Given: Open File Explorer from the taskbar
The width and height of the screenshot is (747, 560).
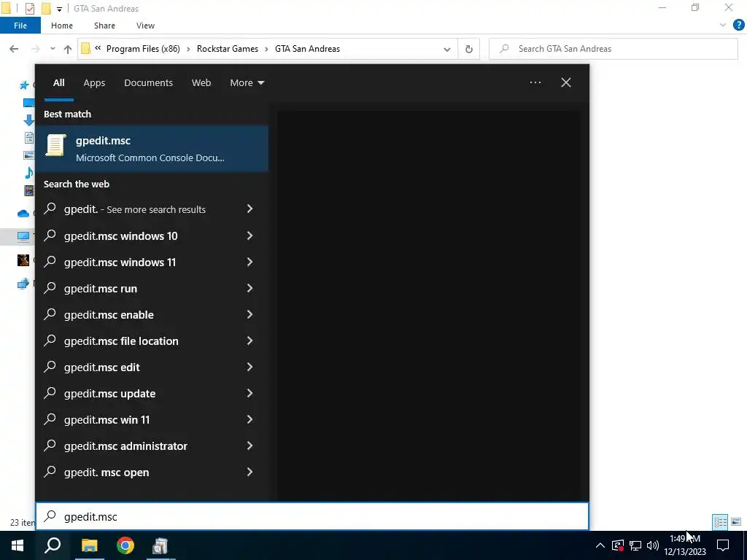Looking at the screenshot, I should point(89,545).
